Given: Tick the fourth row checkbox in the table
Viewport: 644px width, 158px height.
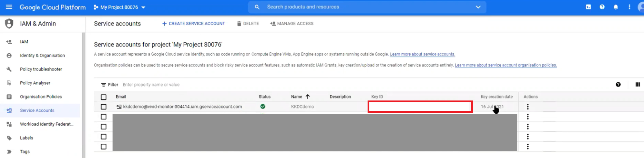Looking at the screenshot, I should (x=103, y=137).
